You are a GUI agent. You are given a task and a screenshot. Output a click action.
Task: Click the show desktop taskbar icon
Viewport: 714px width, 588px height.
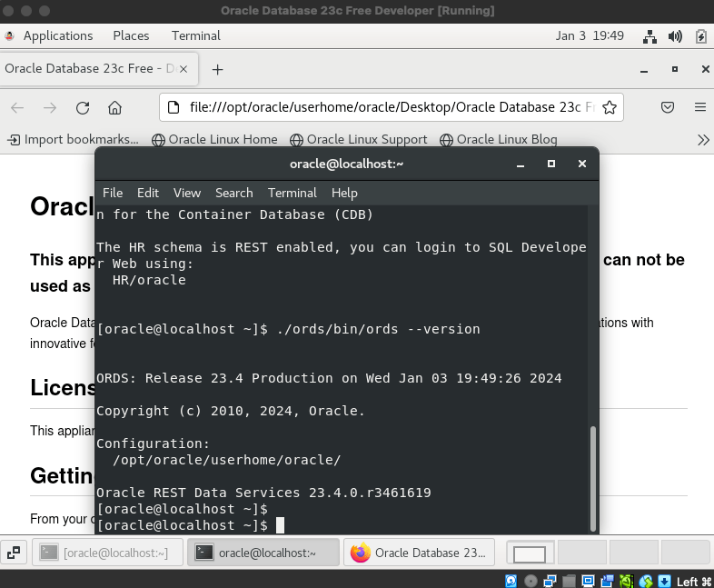(x=14, y=552)
